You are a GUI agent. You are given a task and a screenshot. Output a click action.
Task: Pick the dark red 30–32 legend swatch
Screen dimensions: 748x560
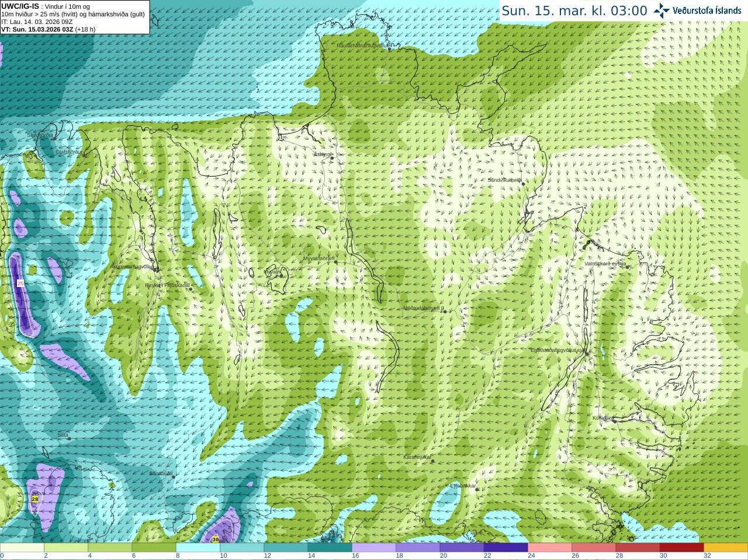coord(682,548)
